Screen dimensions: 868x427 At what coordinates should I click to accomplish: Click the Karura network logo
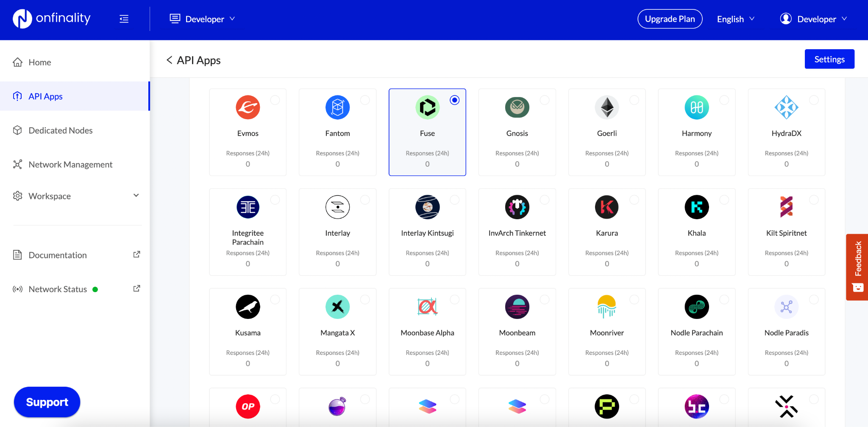[x=607, y=207]
